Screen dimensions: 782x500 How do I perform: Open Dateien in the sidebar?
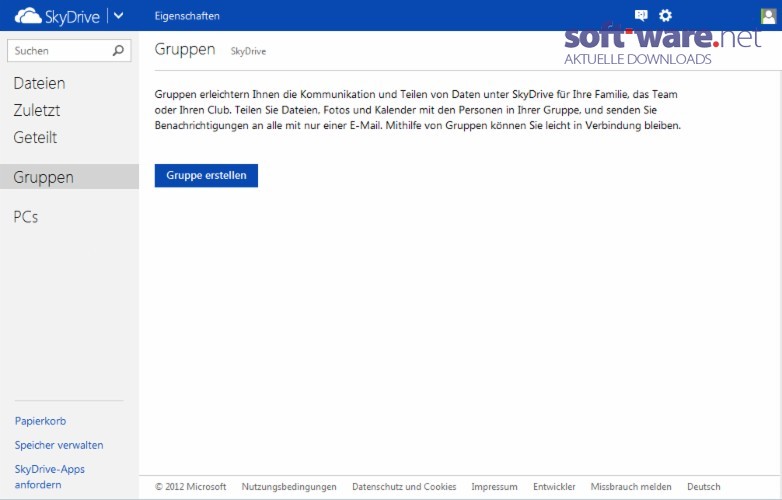pos(39,83)
